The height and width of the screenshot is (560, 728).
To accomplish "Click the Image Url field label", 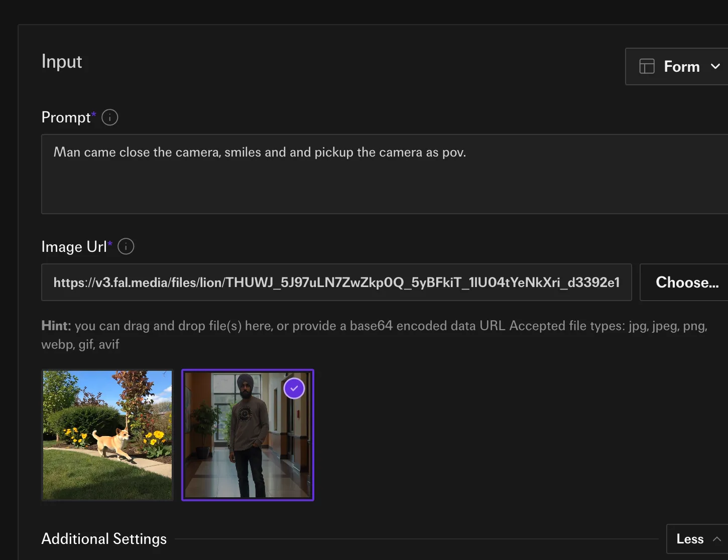I will [74, 246].
